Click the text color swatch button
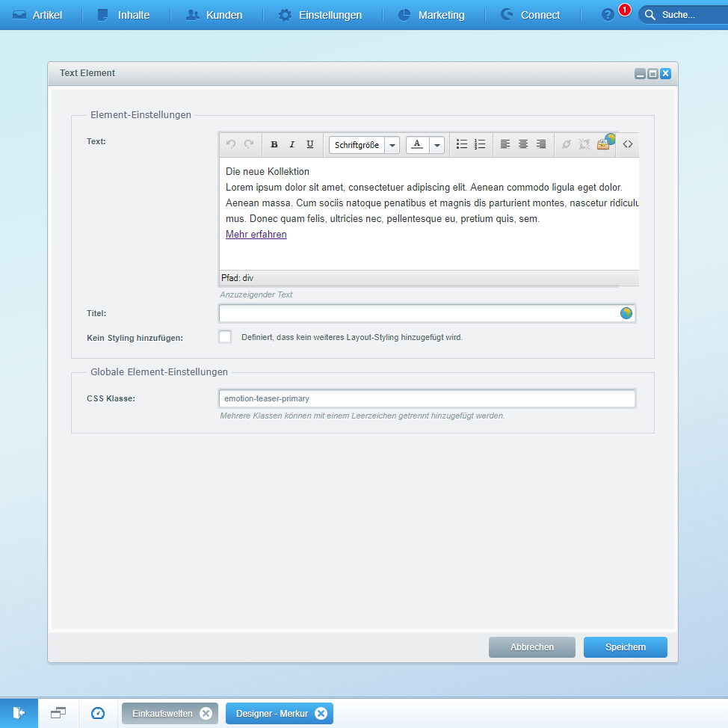This screenshot has height=728, width=728. (417, 145)
